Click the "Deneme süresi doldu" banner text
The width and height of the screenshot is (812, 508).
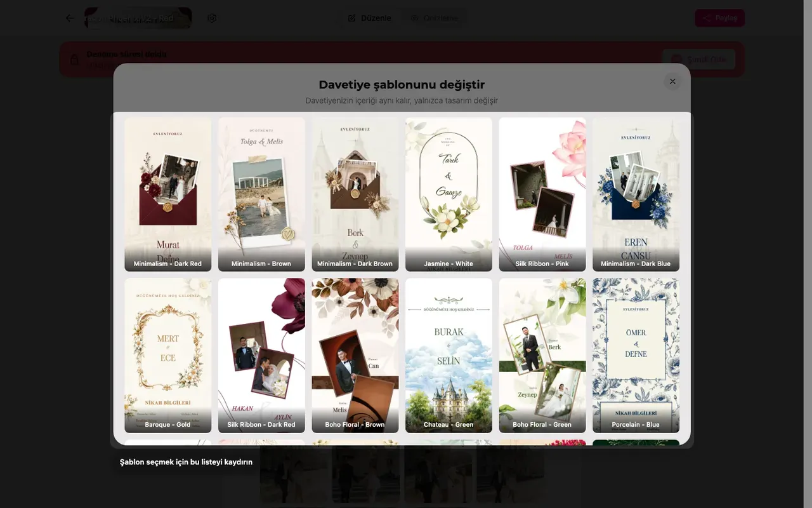coord(127,54)
